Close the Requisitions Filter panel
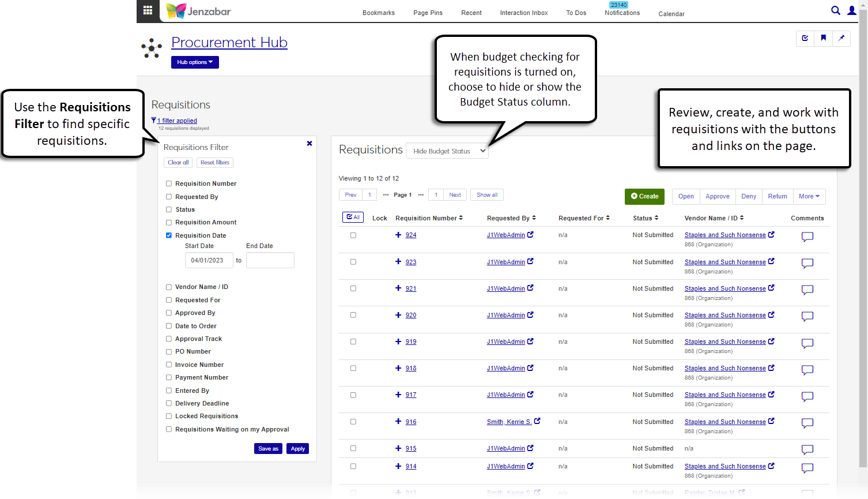 click(310, 144)
